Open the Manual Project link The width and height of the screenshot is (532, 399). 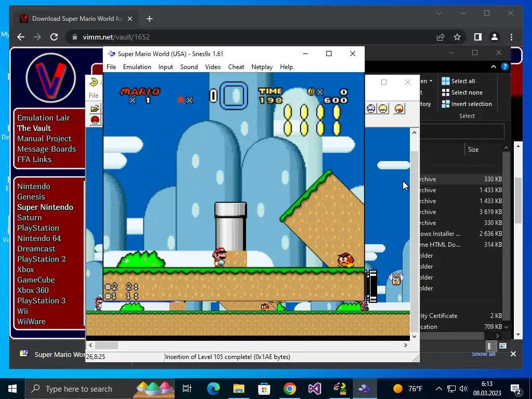45,138
